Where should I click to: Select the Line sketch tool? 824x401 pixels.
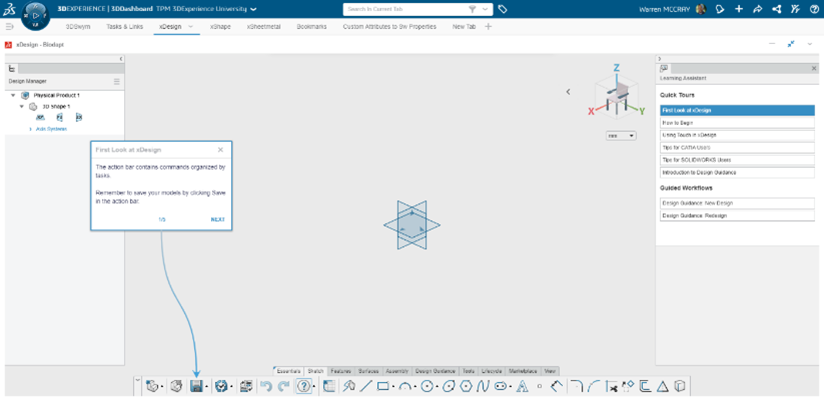click(366, 386)
